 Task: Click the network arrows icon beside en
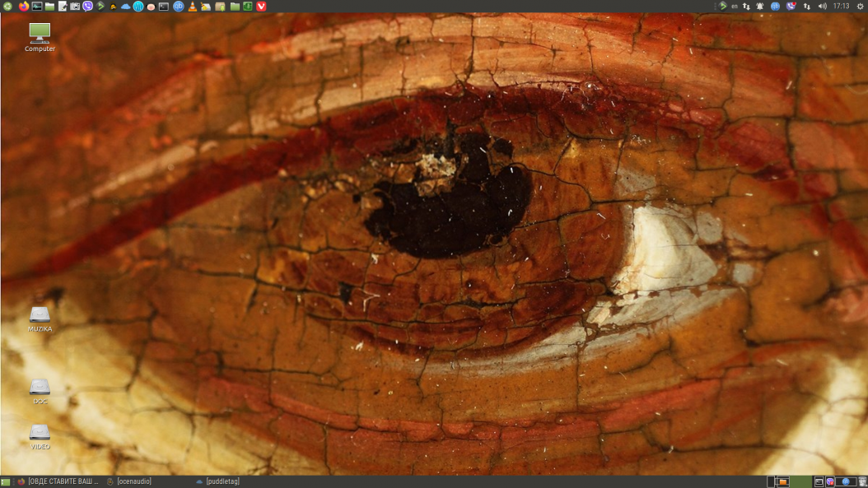746,6
